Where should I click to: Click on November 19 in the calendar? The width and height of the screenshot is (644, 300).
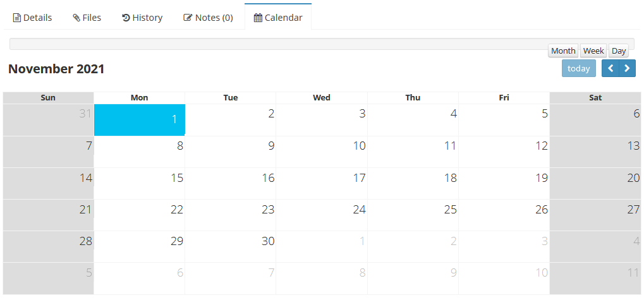[x=504, y=183]
